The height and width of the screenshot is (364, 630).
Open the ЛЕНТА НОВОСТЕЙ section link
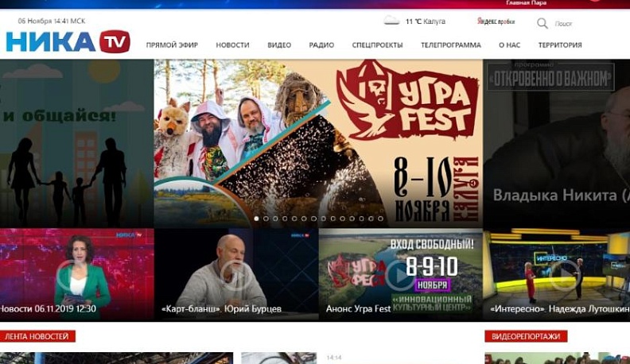point(38,337)
